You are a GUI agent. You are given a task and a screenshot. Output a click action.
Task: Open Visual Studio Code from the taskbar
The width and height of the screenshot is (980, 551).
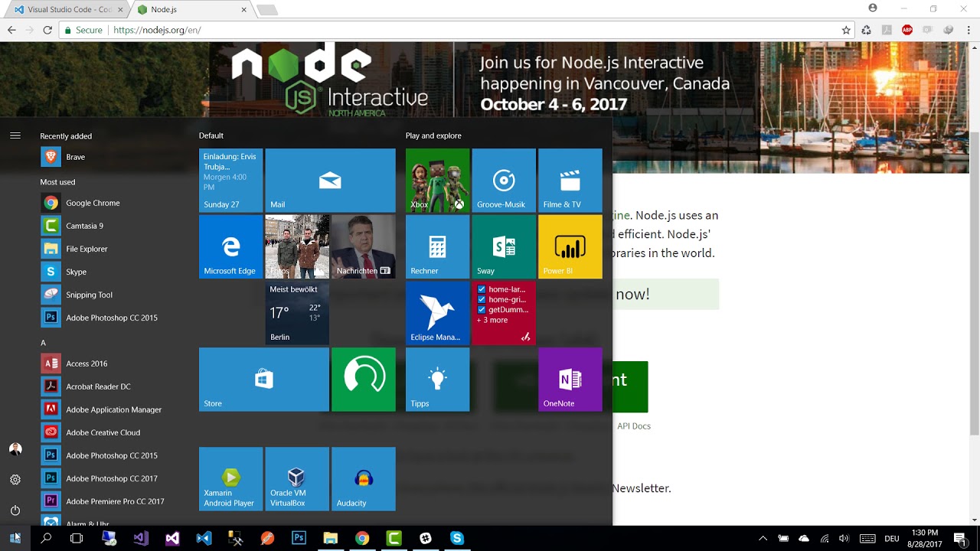[x=204, y=538]
